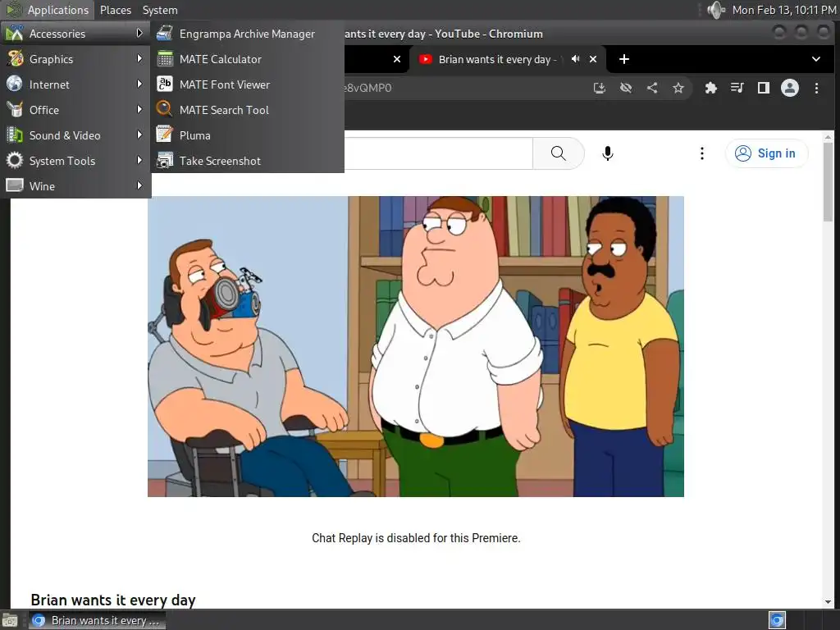Image resolution: width=840 pixels, height=630 pixels.
Task: Expand the Sound & Video submenu arrow
Action: coord(139,135)
